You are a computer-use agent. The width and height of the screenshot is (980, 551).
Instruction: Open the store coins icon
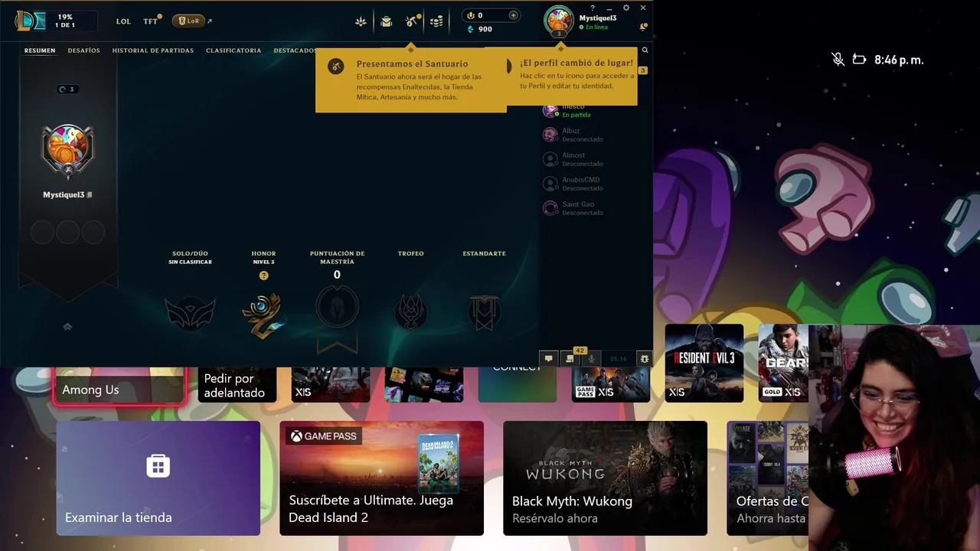pos(436,21)
